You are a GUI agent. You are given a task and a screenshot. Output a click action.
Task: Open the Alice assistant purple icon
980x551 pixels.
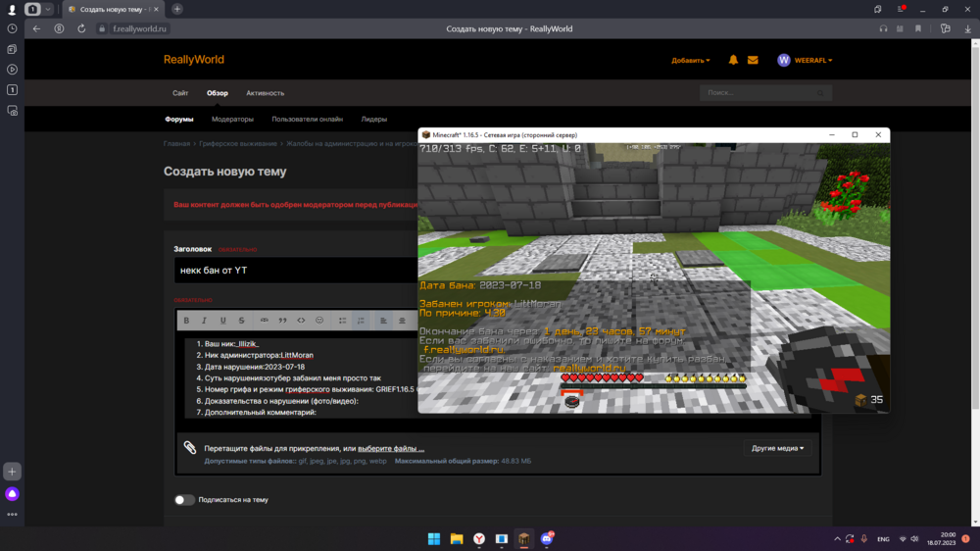(x=12, y=494)
